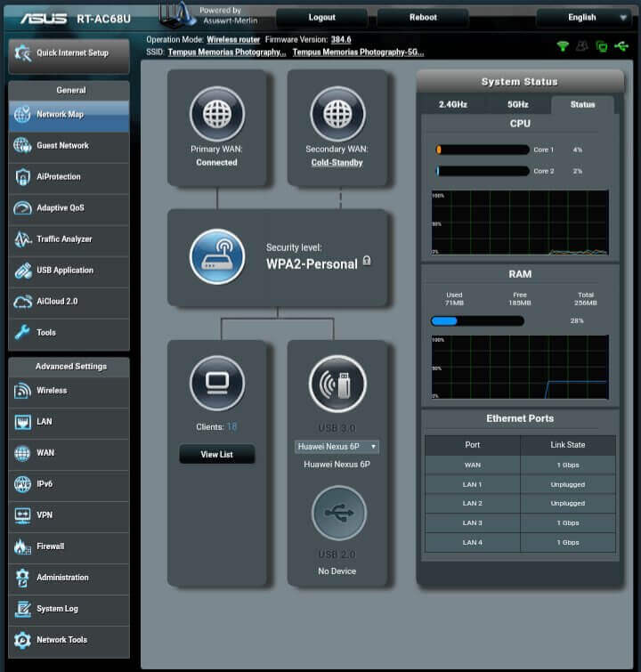Click the LAN 4 port row
Viewport: 641px width, 672px height.
pos(520,543)
